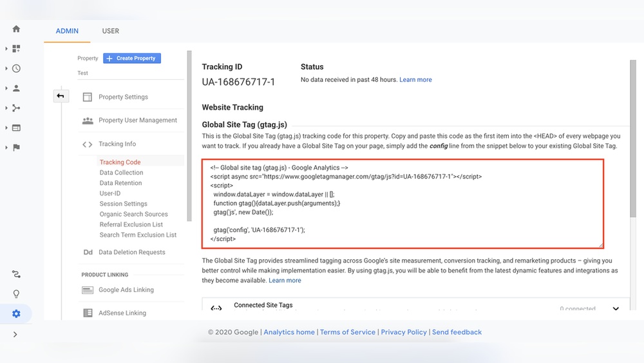The width and height of the screenshot is (644, 363).
Task: Click the Test property name
Action: pyautogui.click(x=82, y=73)
